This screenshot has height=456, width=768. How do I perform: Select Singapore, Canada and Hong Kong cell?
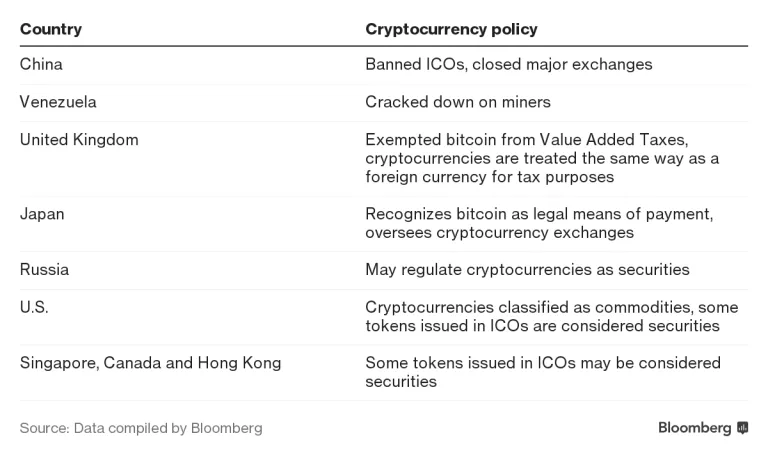150,363
